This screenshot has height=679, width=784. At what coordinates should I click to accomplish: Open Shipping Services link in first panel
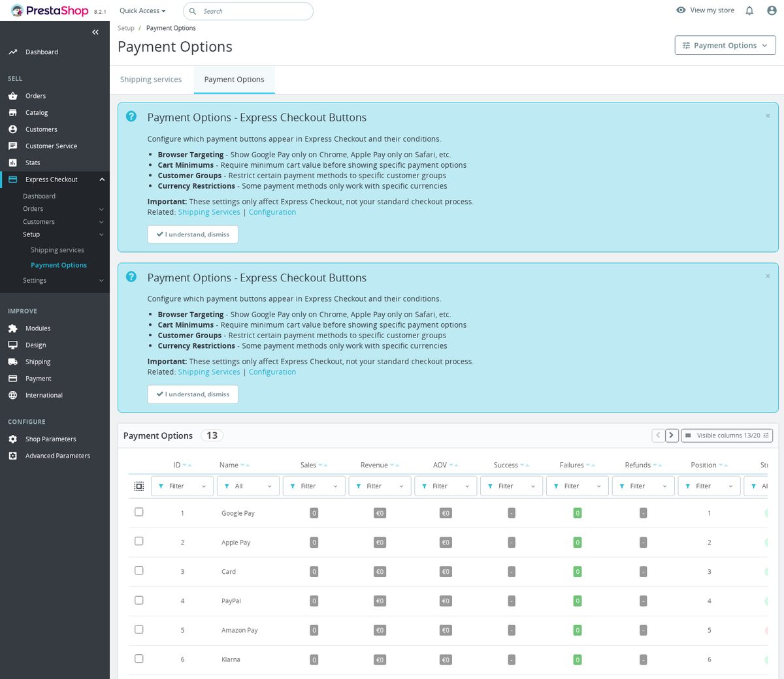(209, 212)
